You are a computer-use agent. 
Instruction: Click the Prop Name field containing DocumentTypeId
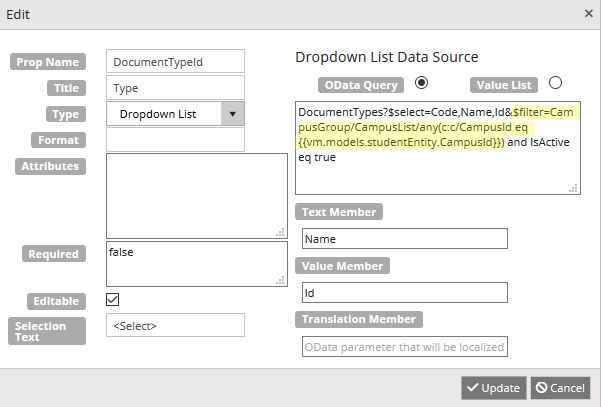[175, 61]
